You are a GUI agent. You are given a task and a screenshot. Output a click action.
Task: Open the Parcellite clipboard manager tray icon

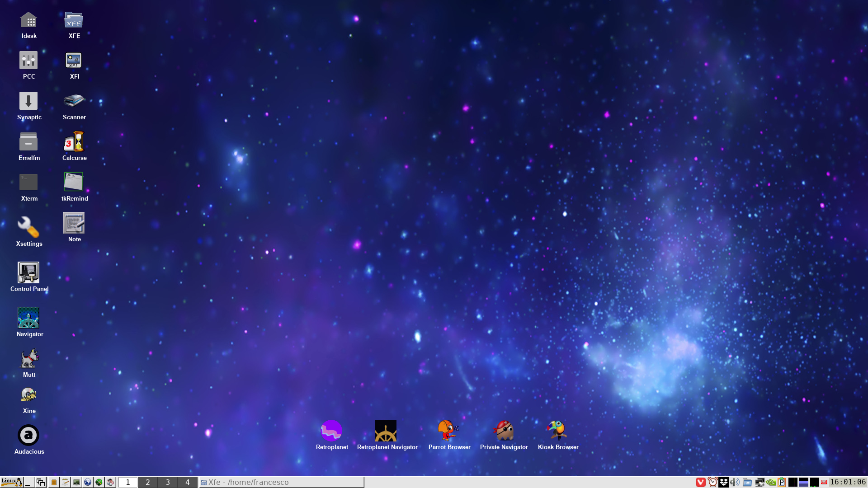pyautogui.click(x=782, y=482)
